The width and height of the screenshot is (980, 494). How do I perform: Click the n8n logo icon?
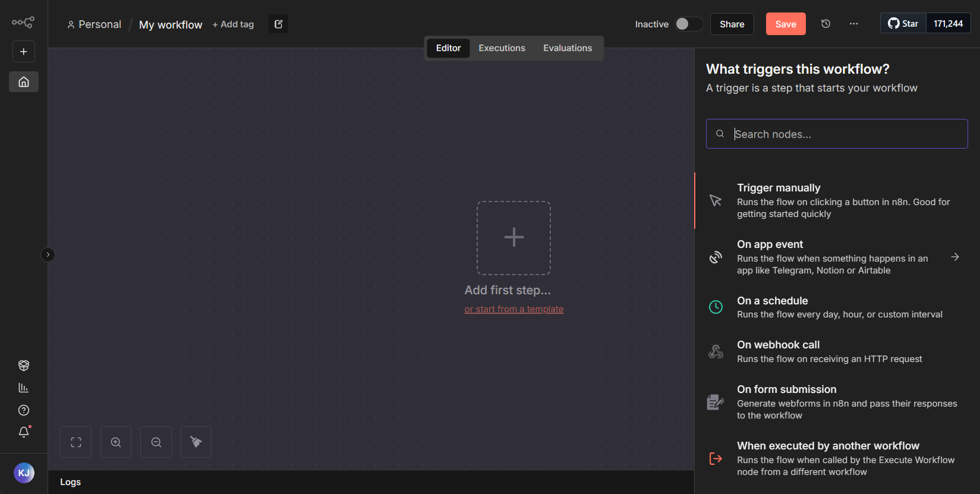(x=23, y=23)
